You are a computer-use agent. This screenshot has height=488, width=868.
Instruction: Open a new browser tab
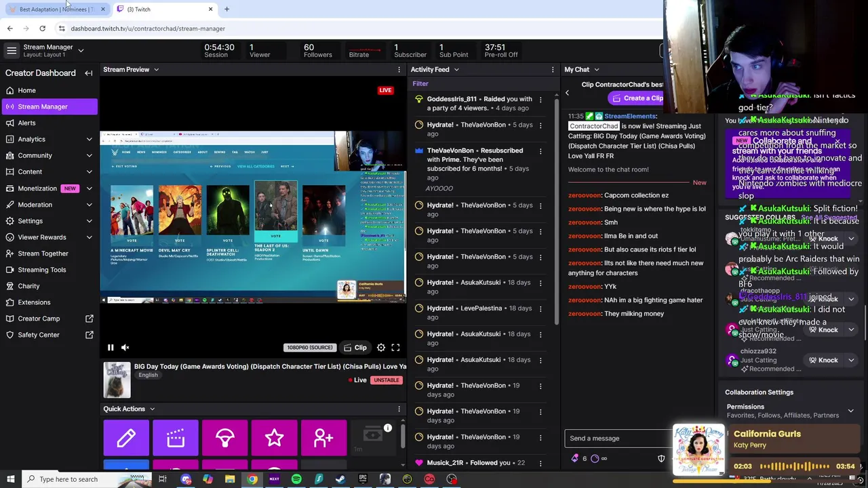[x=226, y=9]
